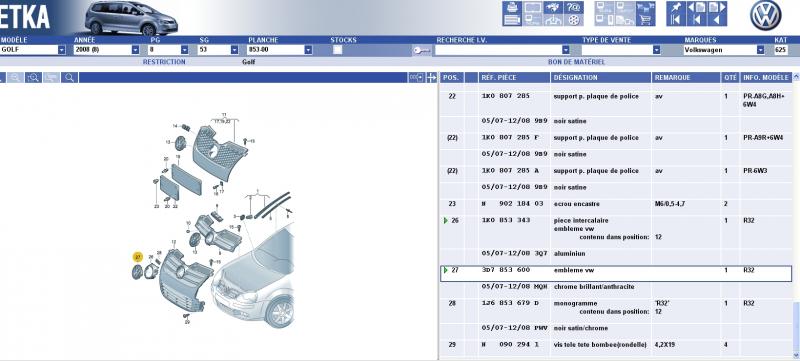Click the Volkswagen logo
Image resolution: width=800 pixels, height=361 pixels.
(765, 15)
